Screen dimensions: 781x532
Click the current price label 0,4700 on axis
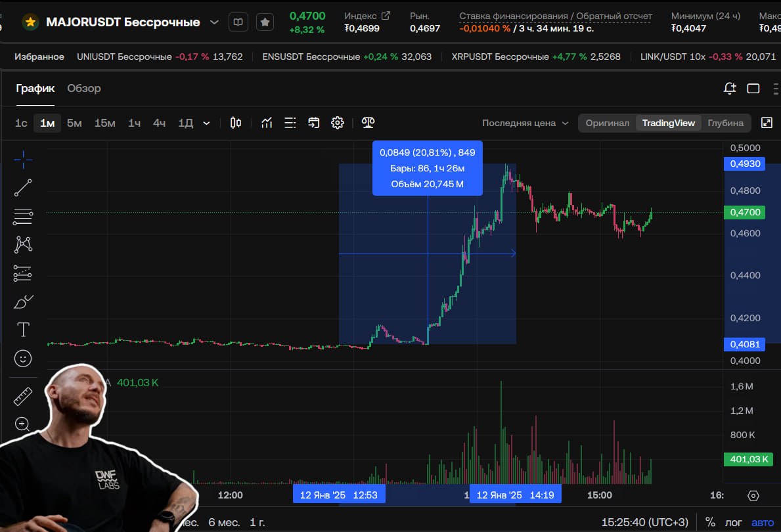pos(745,212)
